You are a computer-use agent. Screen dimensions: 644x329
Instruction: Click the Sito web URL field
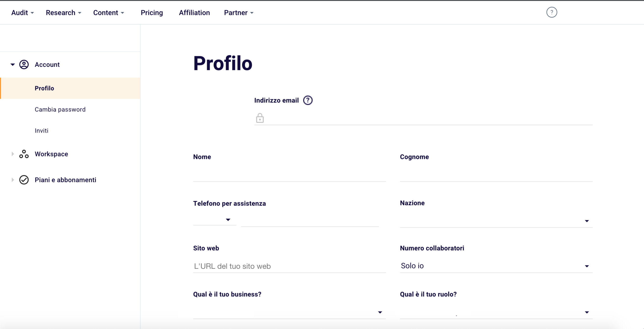click(289, 266)
